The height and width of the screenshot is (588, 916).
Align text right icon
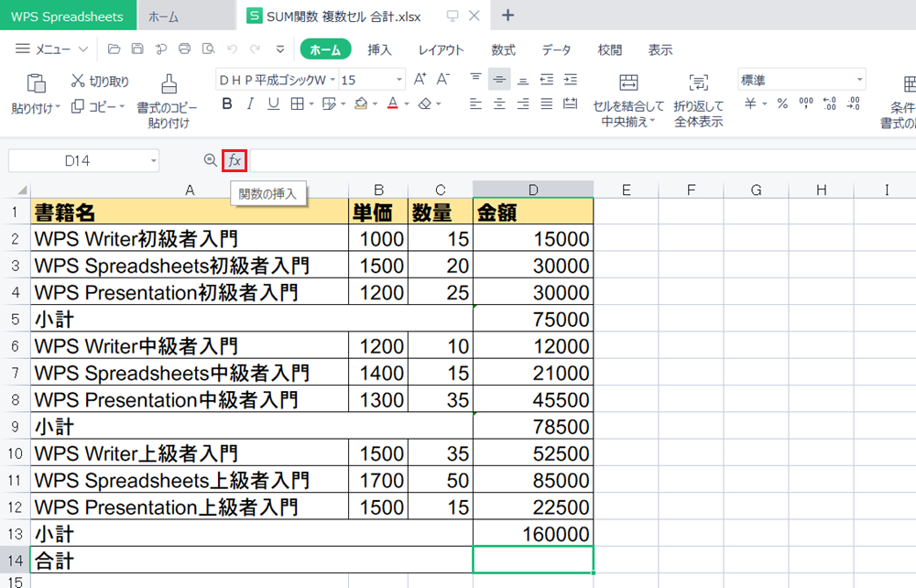523,103
